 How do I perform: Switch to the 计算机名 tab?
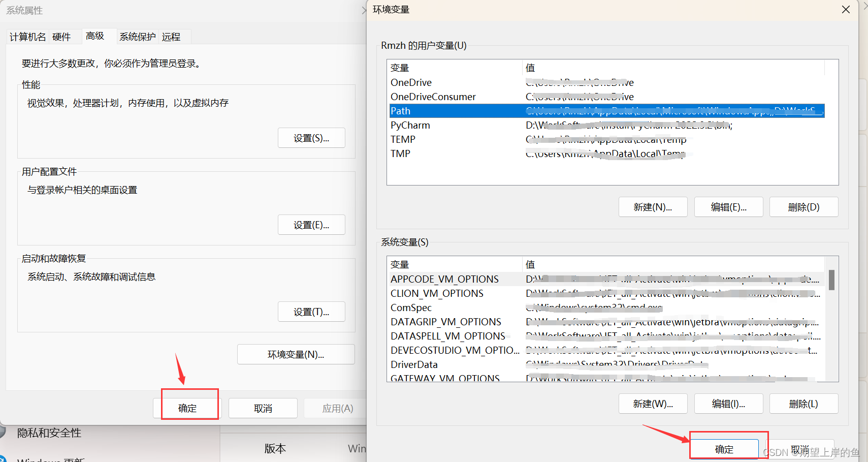pyautogui.click(x=27, y=37)
